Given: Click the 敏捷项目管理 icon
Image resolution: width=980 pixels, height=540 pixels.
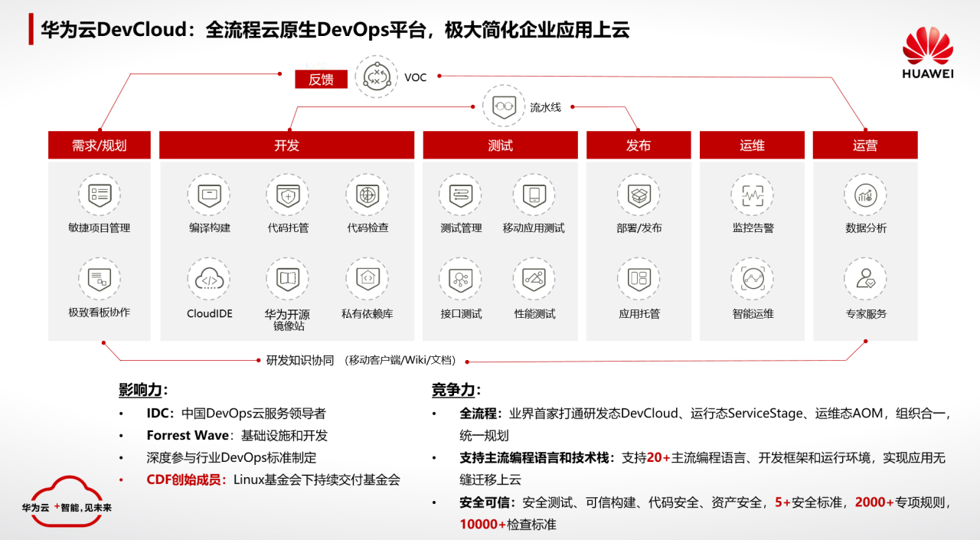Looking at the screenshot, I should tap(100, 195).
